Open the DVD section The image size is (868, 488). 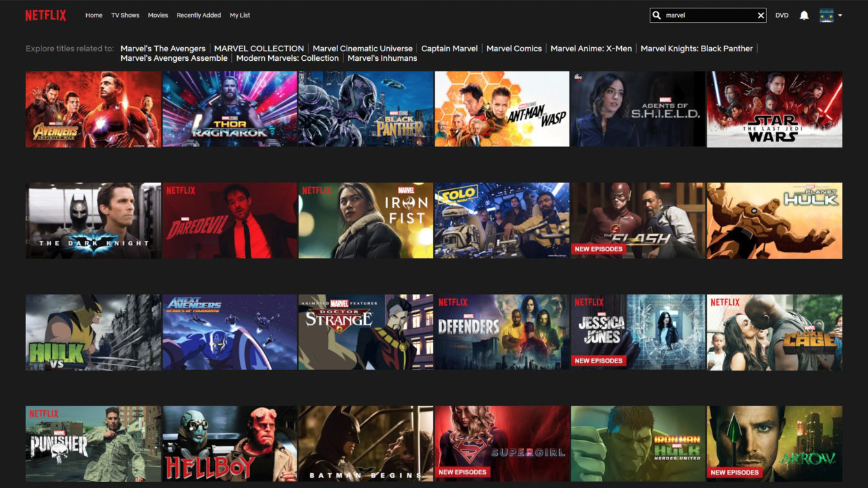[781, 14]
